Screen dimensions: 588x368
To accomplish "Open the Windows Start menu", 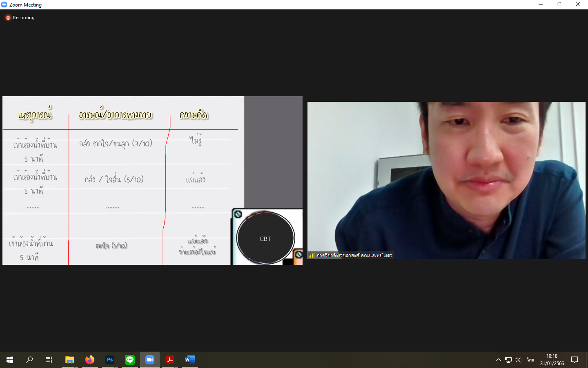I will pos(10,360).
